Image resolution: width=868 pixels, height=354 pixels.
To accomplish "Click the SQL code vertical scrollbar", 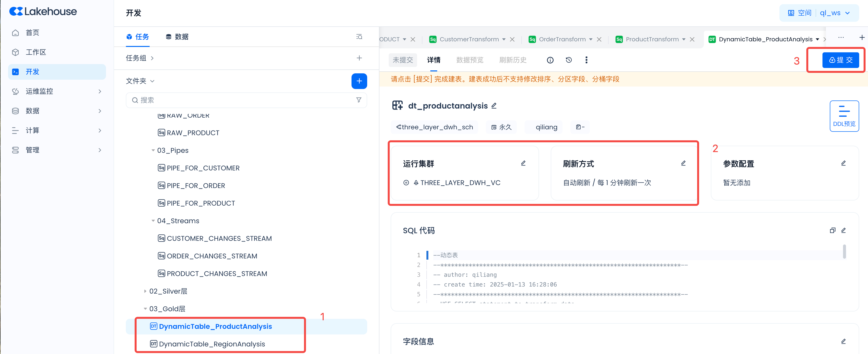I will (x=844, y=252).
